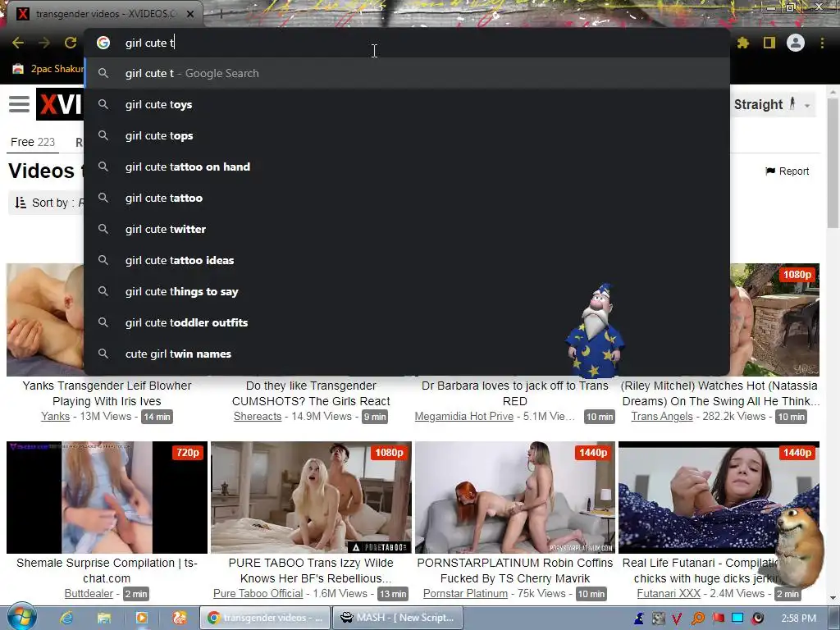The image size is (840, 630).
Task: Launch Internet Explorer from the taskbar
Action: 66,618
